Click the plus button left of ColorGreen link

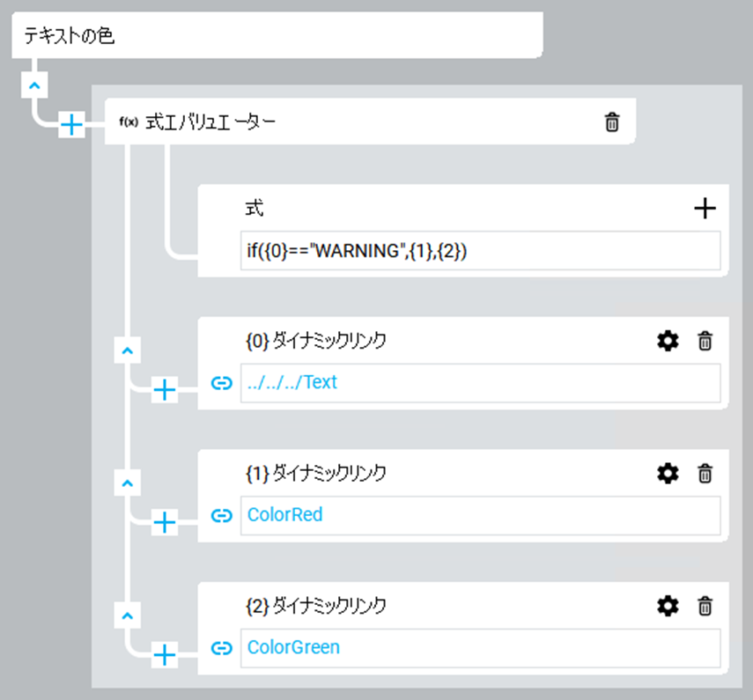[165, 654]
